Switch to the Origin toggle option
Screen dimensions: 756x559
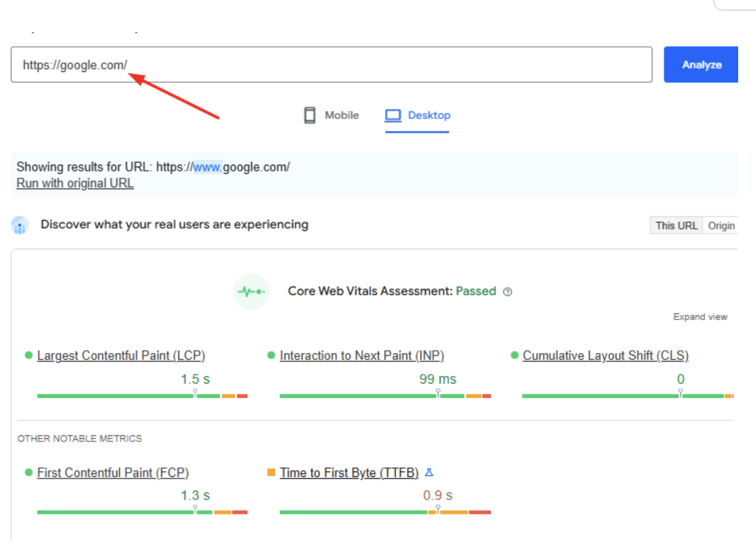[x=721, y=226]
